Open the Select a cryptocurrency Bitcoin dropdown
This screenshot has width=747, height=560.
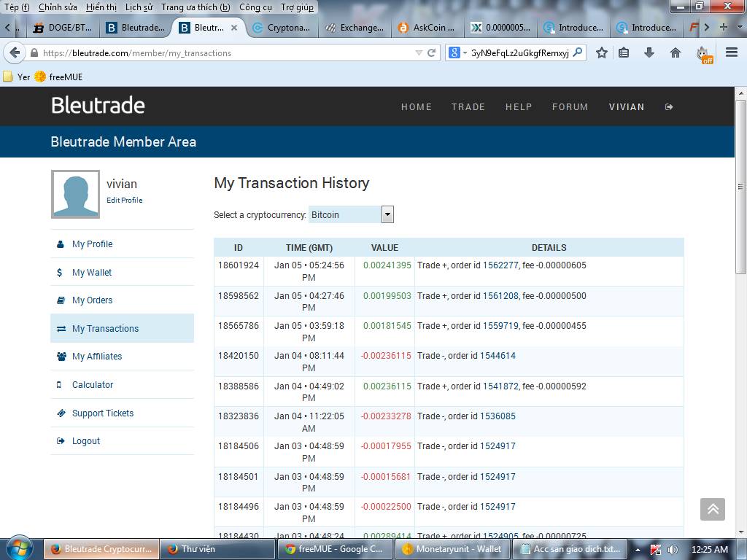click(x=351, y=215)
